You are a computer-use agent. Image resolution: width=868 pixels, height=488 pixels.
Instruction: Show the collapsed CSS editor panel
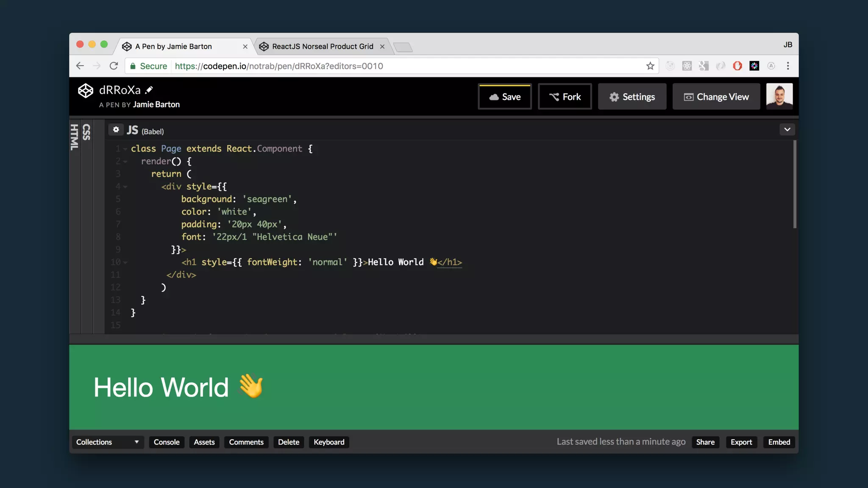click(x=87, y=132)
